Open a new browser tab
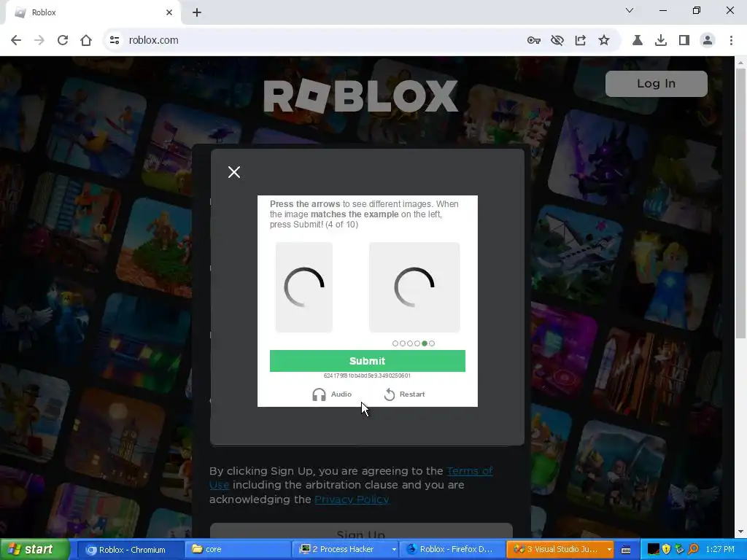The height and width of the screenshot is (560, 747). (x=197, y=12)
